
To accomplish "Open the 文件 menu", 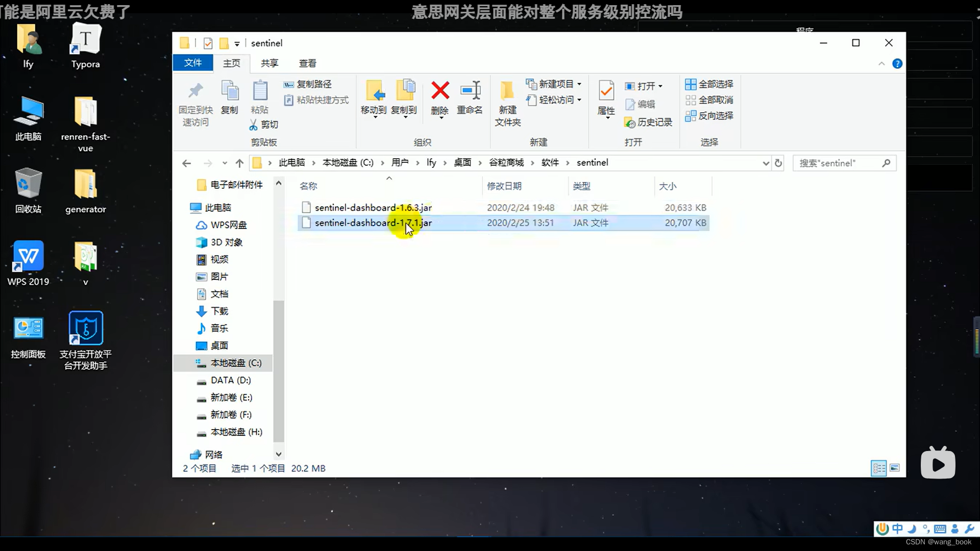I will (193, 63).
